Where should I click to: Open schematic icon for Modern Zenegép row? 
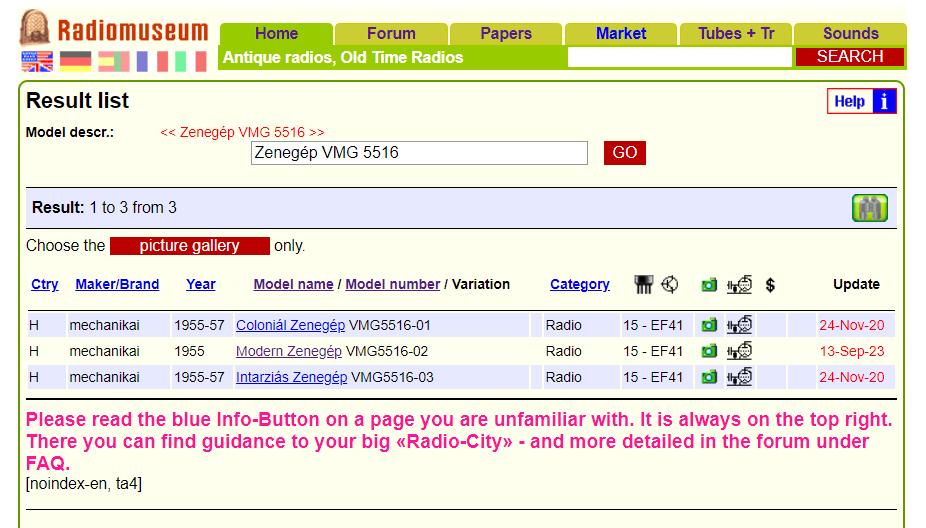[x=740, y=351]
